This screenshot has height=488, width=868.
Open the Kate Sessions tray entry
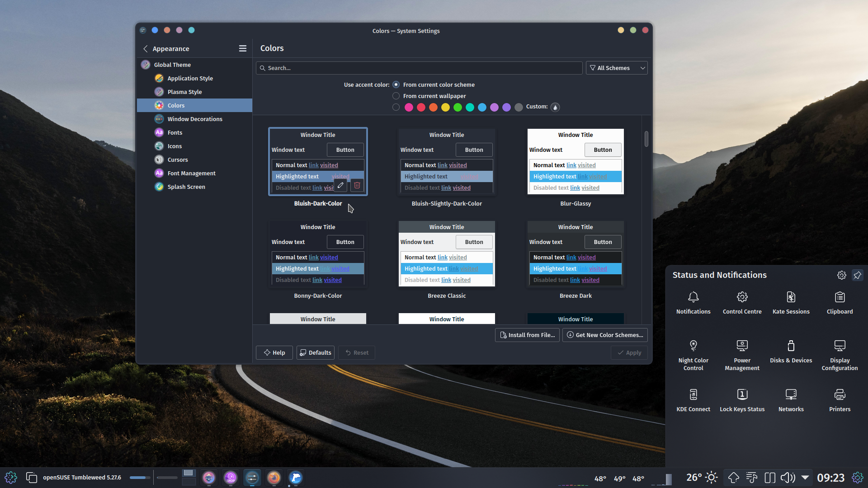pos(791,303)
